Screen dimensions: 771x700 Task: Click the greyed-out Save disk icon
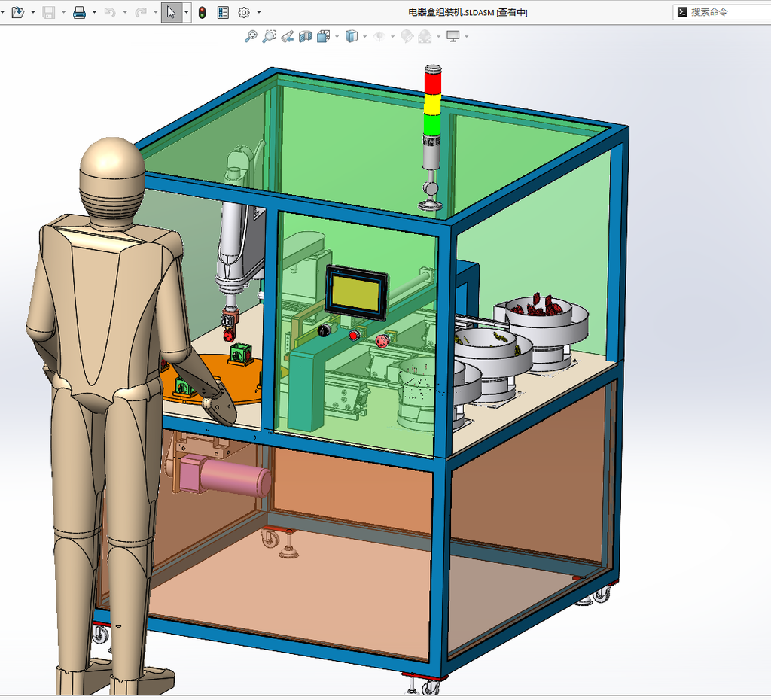pos(49,12)
